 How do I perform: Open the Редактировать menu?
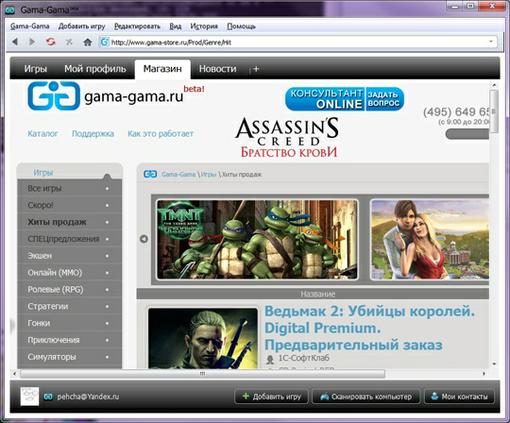pyautogui.click(x=137, y=26)
